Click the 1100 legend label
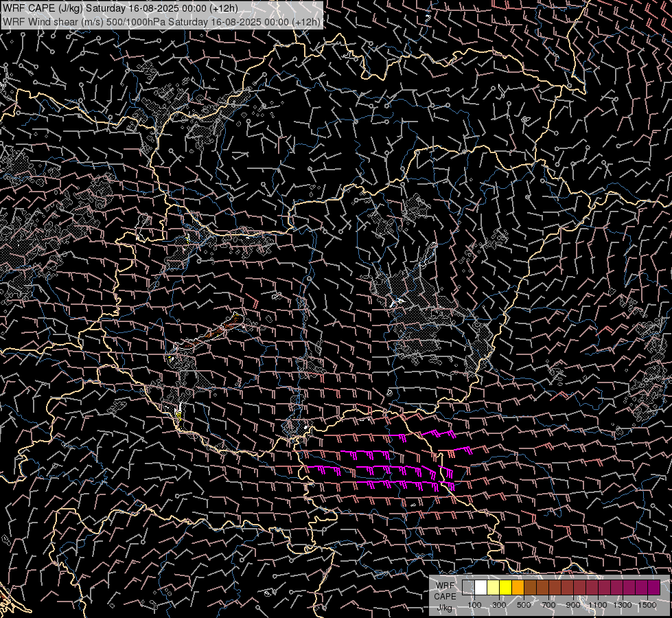The width and height of the screenshot is (672, 618). 598,605
